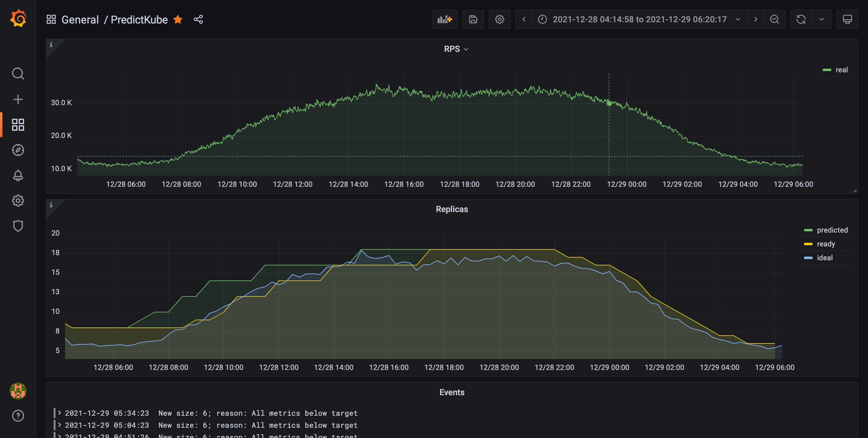The image size is (868, 438).
Task: Enable kiosk cycle view mode
Action: [848, 19]
